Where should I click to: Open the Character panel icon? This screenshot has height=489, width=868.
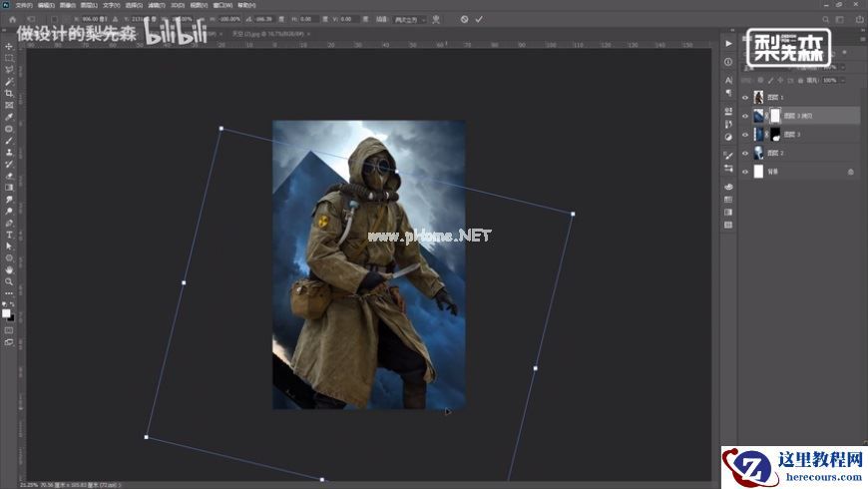tap(728, 80)
